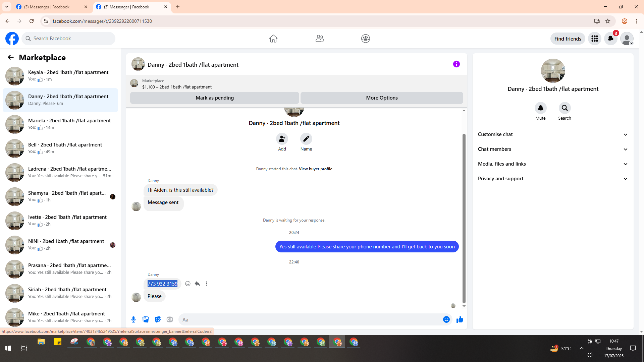Viewport: 644px width, 362px height.
Task: Choose a sticker
Action: point(158,319)
